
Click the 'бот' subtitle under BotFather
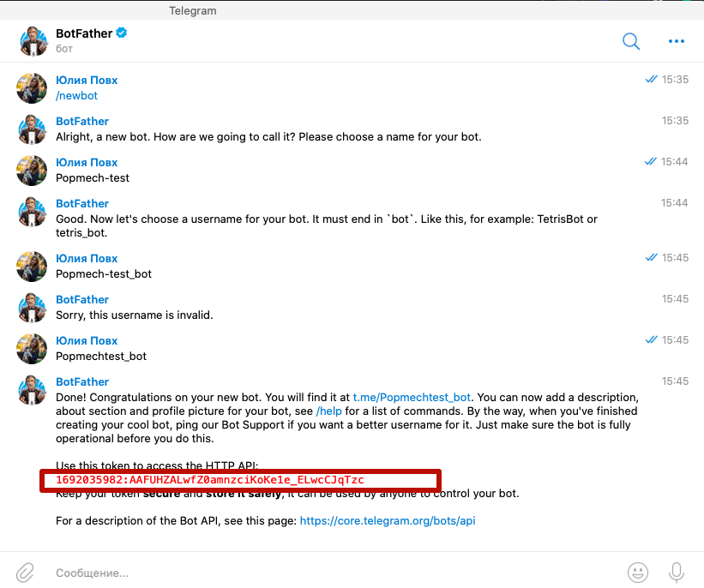[64, 49]
